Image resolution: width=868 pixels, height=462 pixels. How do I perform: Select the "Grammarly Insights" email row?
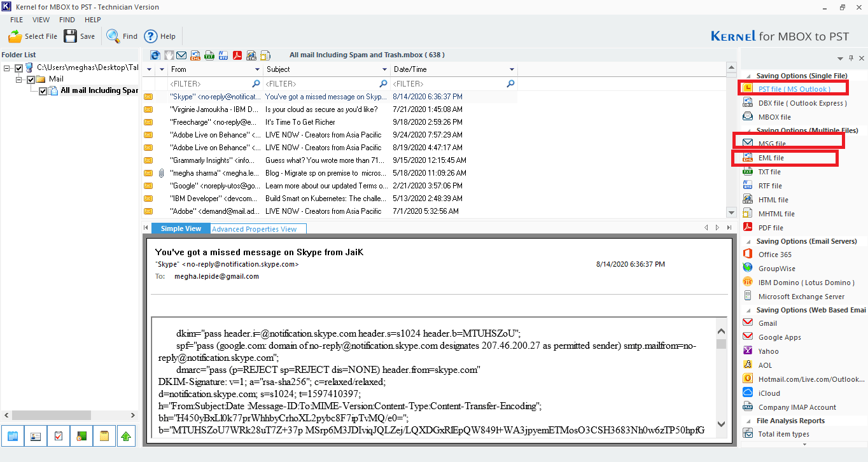pyautogui.click(x=330, y=160)
